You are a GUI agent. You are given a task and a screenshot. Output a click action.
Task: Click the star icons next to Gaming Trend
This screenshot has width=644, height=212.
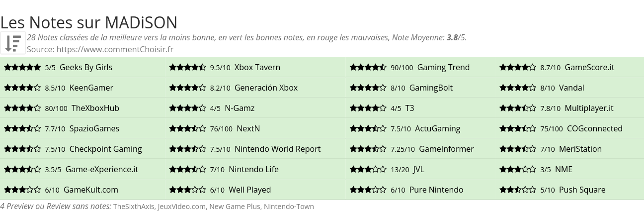click(x=368, y=67)
